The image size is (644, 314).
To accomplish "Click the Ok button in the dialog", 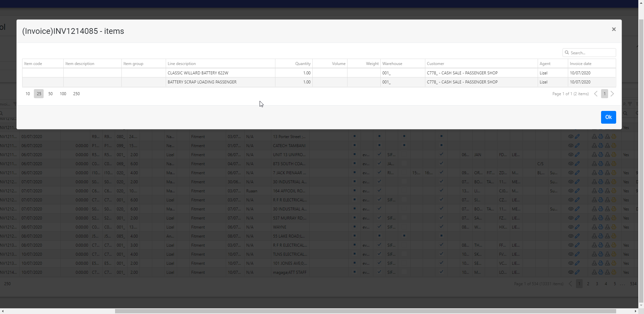I will [608, 117].
